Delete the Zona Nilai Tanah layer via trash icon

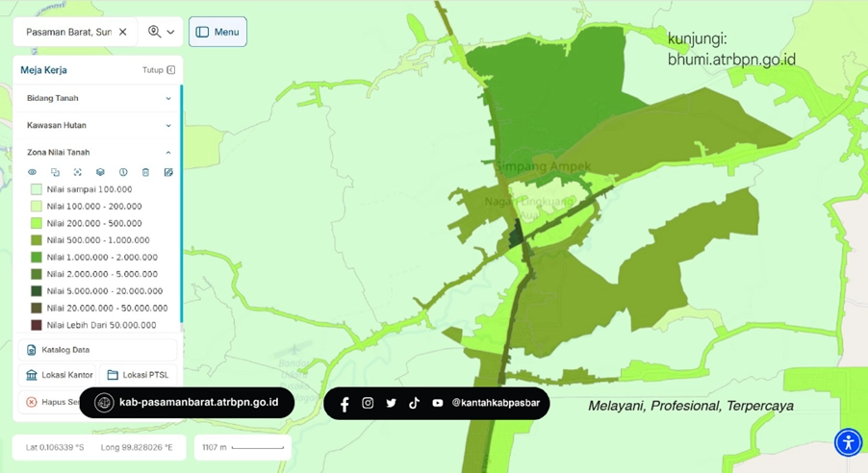point(145,172)
